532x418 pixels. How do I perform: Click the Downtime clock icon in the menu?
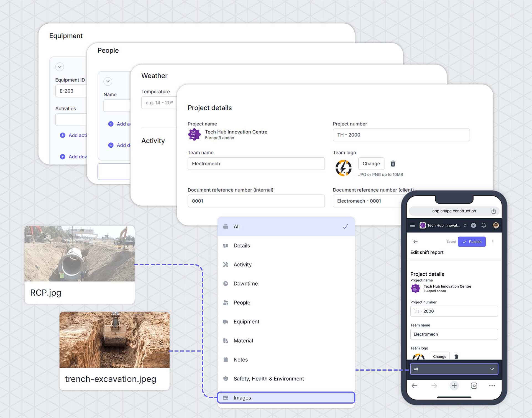coord(226,283)
